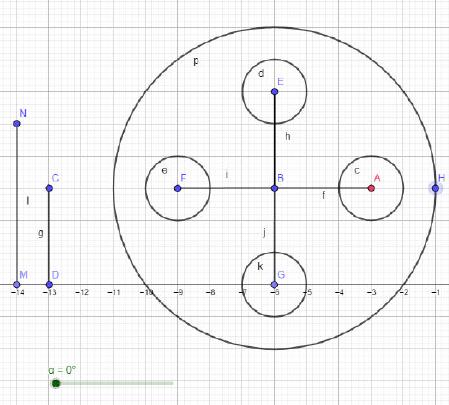Select segment f between B and A
The image size is (449, 405).
coord(323,188)
